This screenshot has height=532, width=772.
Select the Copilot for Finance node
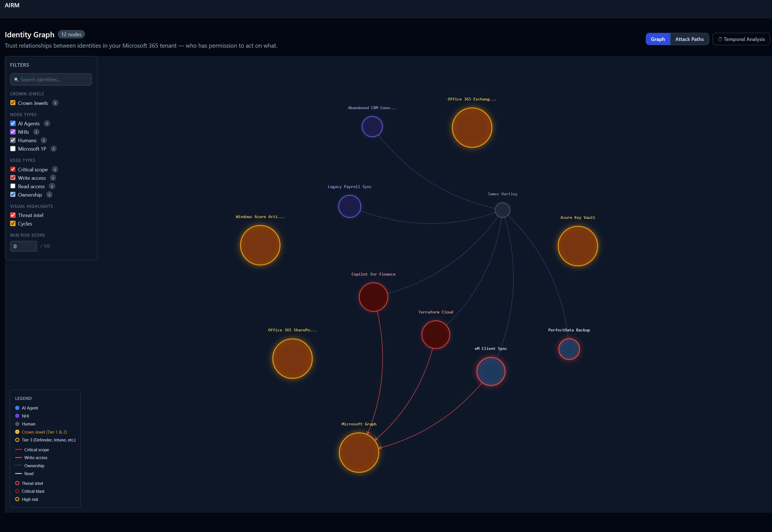(x=373, y=297)
